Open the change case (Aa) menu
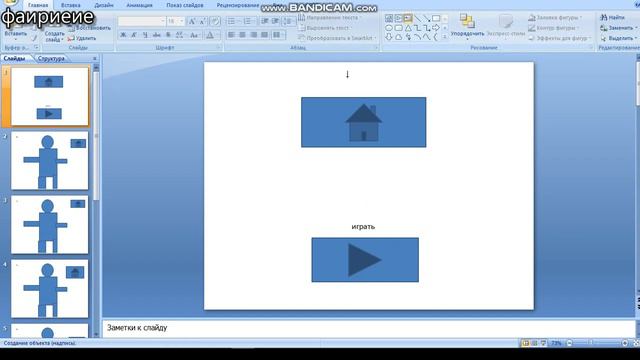The image size is (640, 360). point(195,36)
